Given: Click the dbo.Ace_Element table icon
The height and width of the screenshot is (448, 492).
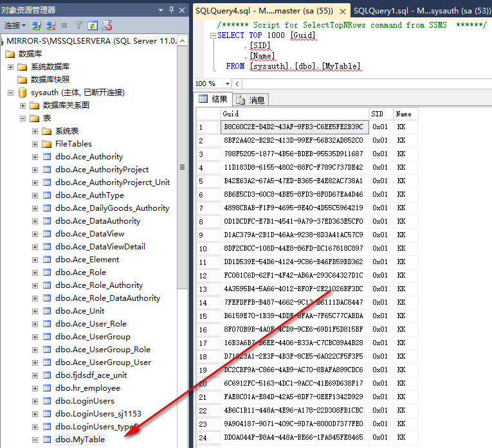Looking at the screenshot, I should click(x=47, y=260).
